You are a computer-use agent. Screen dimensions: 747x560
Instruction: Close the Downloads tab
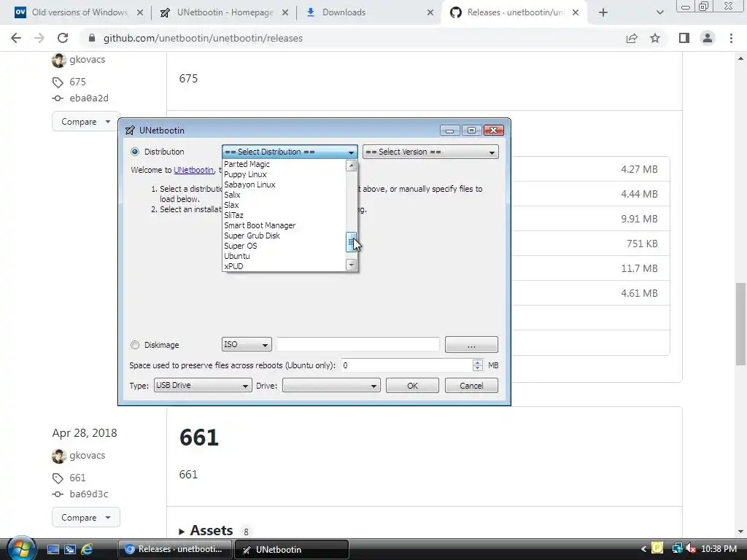[x=430, y=12]
